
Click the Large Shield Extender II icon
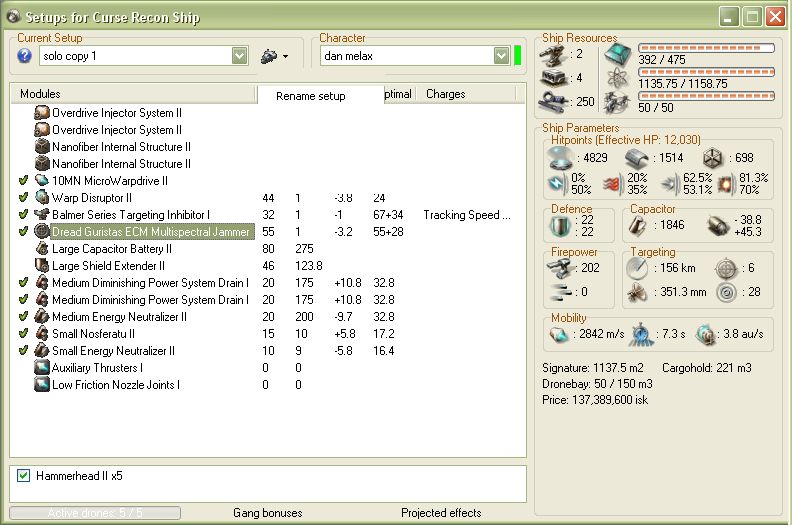(x=42, y=266)
